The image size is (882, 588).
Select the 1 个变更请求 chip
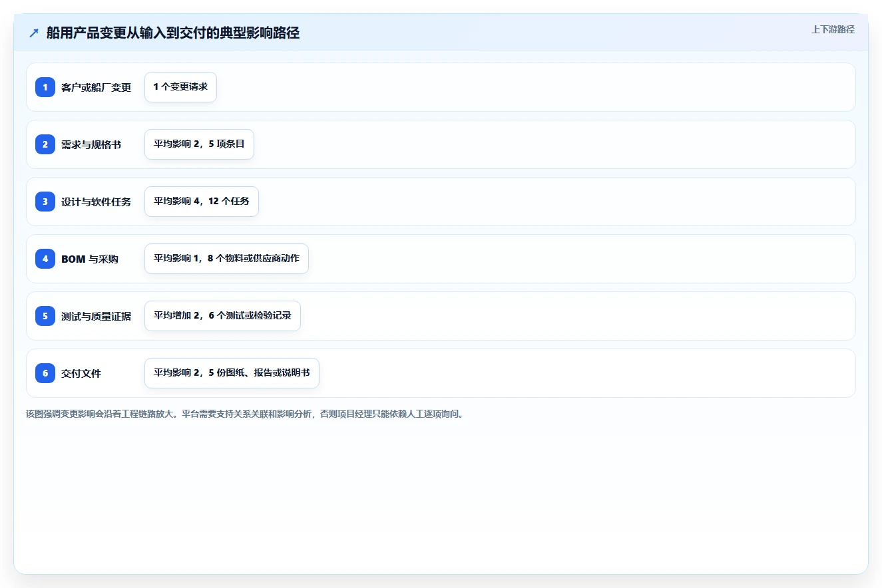click(180, 87)
